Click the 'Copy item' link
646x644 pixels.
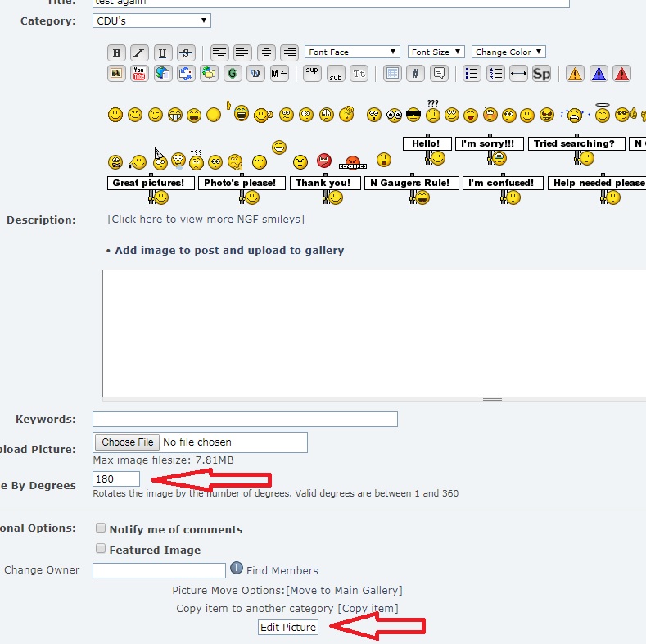(x=368, y=609)
